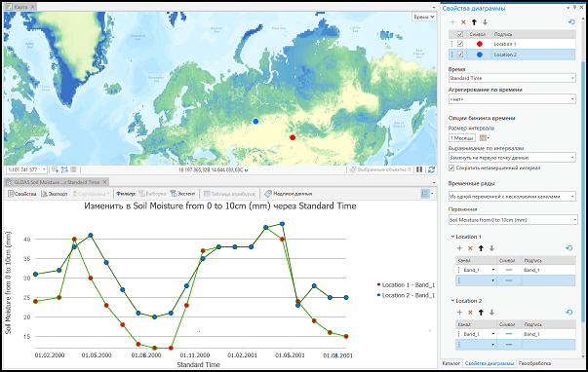Uncheck the Location 2 series checkbox

pyautogui.click(x=460, y=55)
